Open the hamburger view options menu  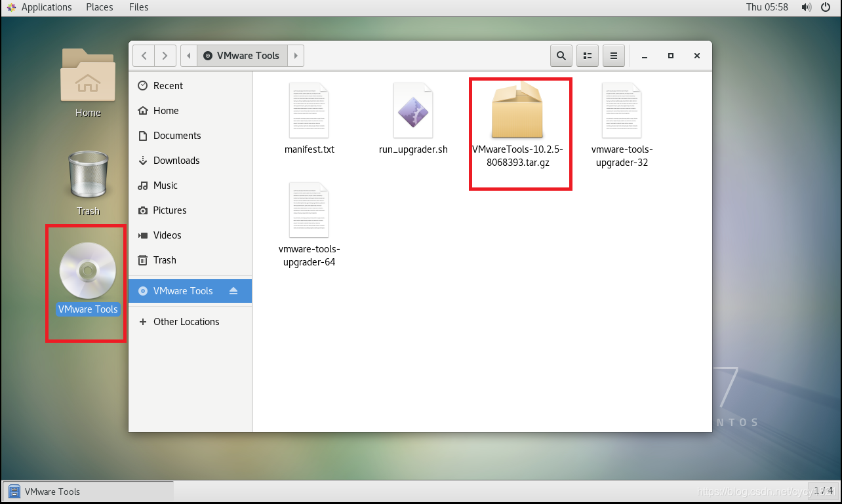click(614, 56)
